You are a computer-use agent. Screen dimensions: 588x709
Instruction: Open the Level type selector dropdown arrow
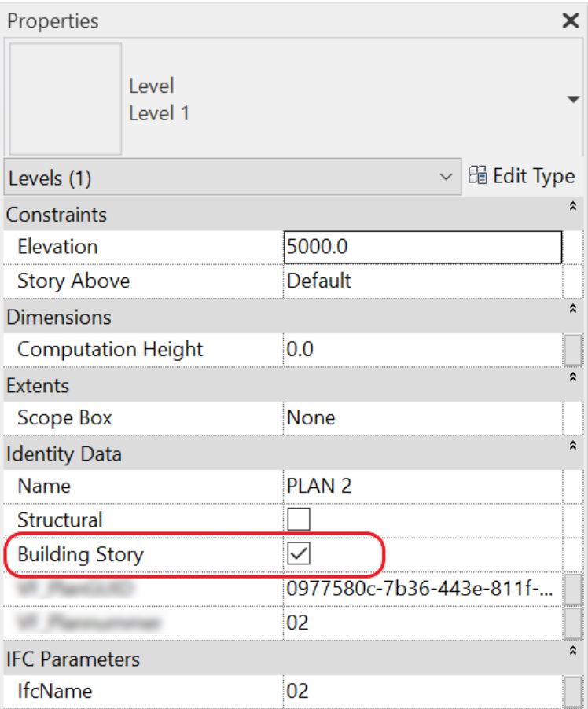click(x=573, y=99)
